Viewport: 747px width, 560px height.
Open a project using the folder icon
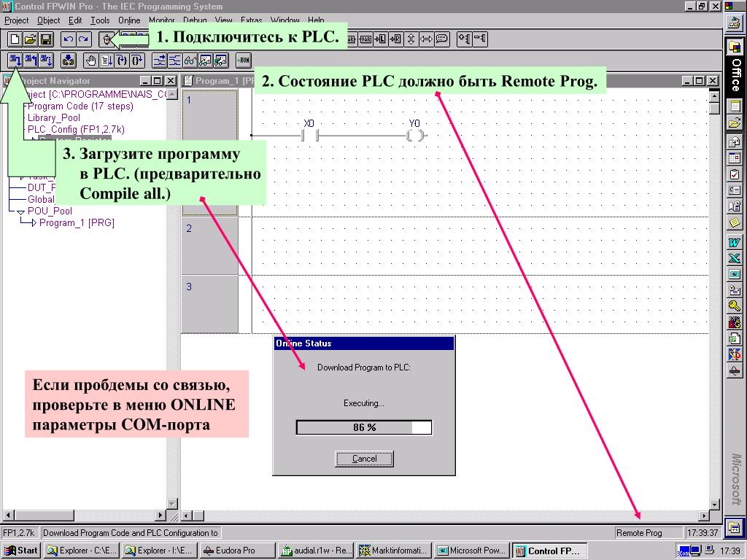click(31, 39)
